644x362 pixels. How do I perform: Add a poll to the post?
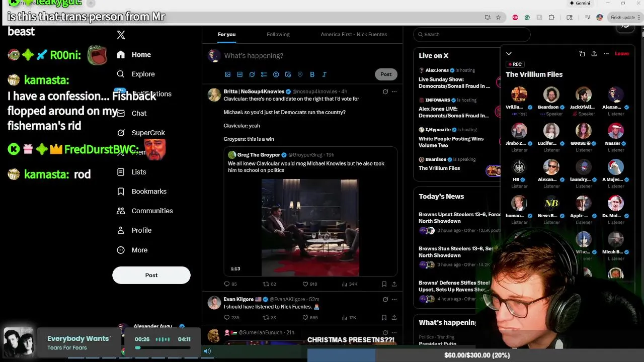point(264,74)
